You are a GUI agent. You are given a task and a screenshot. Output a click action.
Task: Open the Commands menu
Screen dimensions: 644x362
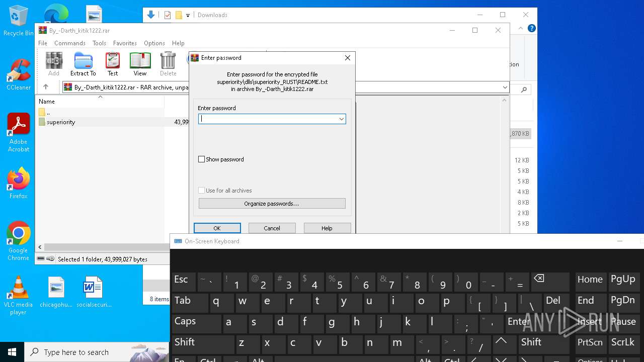[x=70, y=43]
